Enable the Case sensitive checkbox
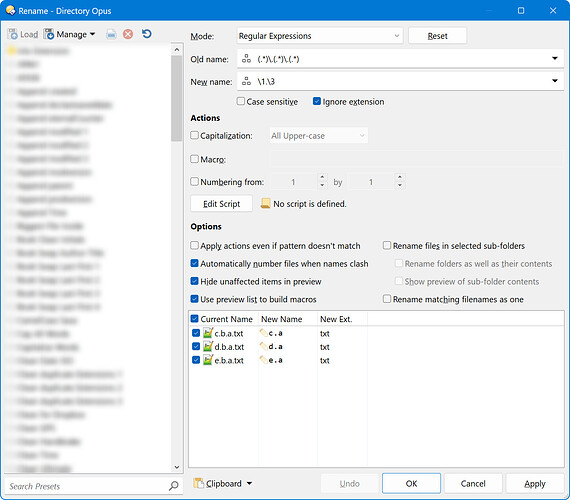570x500 pixels. pyautogui.click(x=241, y=101)
